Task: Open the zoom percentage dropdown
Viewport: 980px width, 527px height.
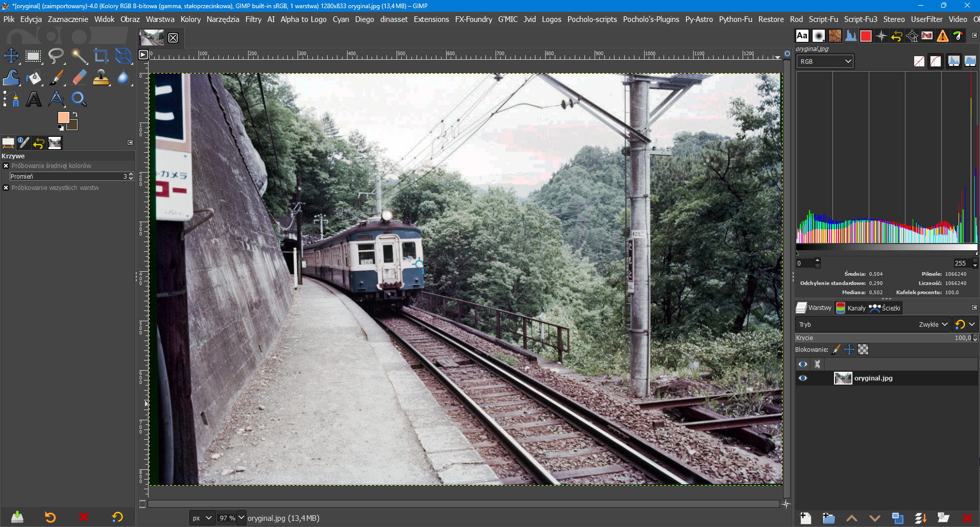Action: point(241,518)
